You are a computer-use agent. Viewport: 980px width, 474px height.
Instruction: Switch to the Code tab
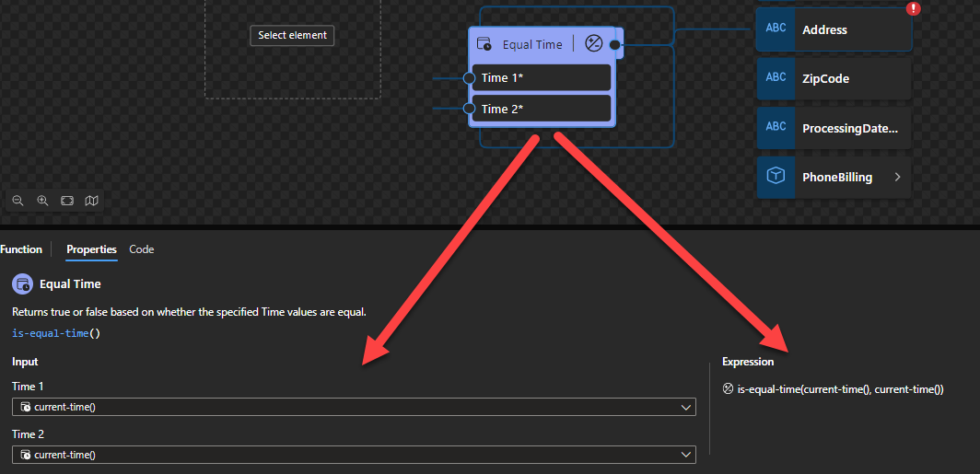coord(141,249)
